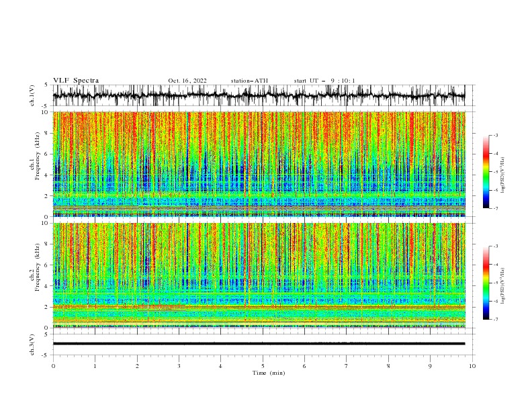Image resolution: width=532 pixels, height=411 pixels.
Task: Click the "6" minute tick on the time axis
Action: pyautogui.click(x=304, y=366)
